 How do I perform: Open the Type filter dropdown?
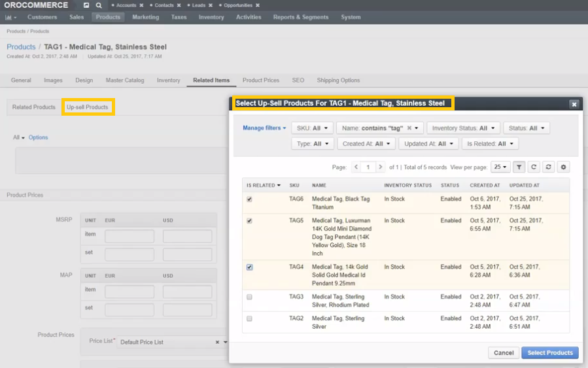313,144
